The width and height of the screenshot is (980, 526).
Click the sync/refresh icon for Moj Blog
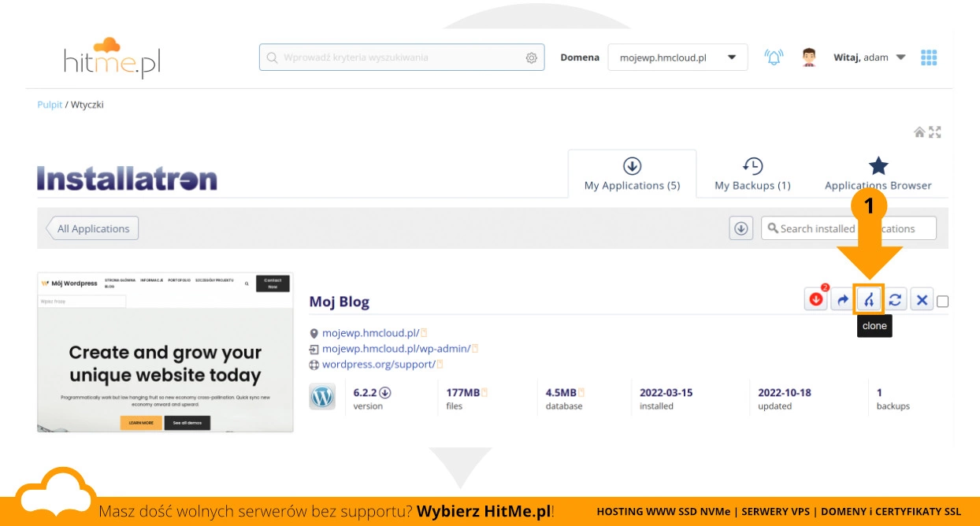[895, 300]
